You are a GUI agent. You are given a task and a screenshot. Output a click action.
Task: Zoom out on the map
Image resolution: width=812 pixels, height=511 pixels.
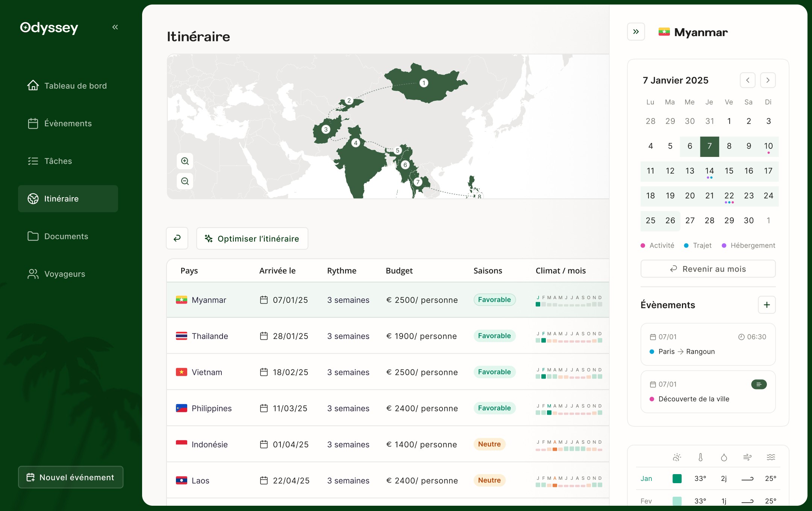point(185,181)
